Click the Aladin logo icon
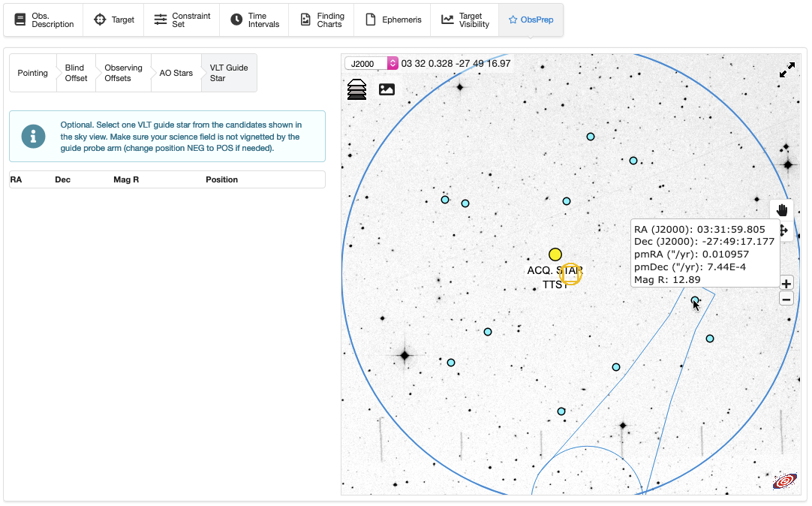 pos(785,481)
